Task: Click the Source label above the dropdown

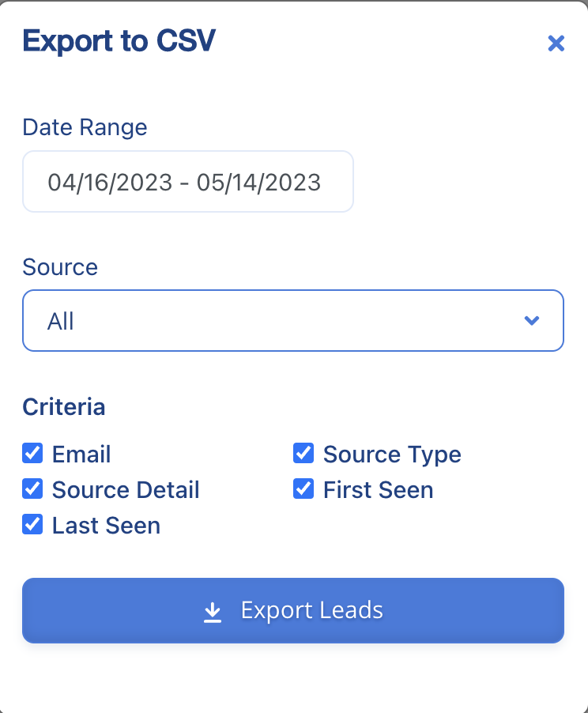Action: (x=60, y=267)
